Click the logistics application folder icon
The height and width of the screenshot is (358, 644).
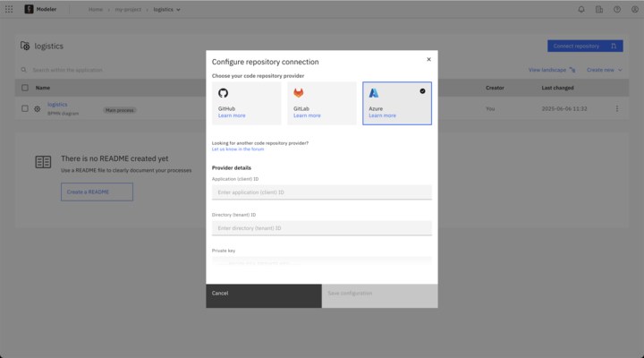[x=25, y=46]
